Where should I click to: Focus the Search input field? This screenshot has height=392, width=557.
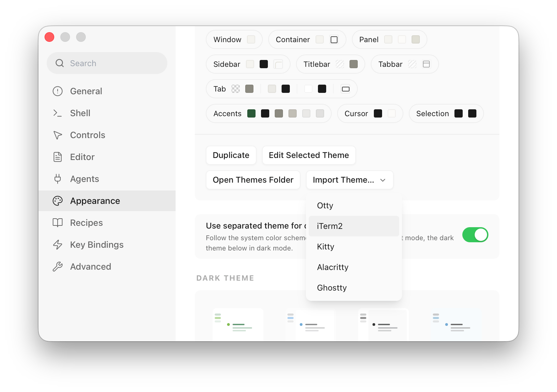point(107,63)
